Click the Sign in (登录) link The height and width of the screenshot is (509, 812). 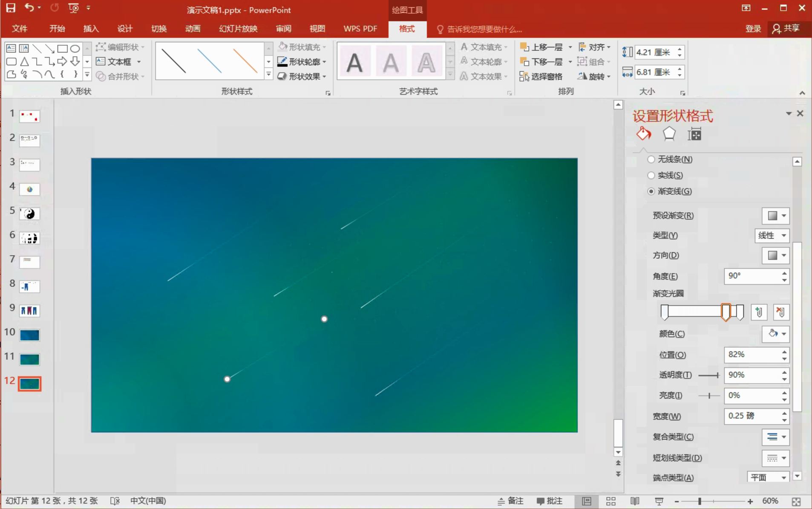753,29
